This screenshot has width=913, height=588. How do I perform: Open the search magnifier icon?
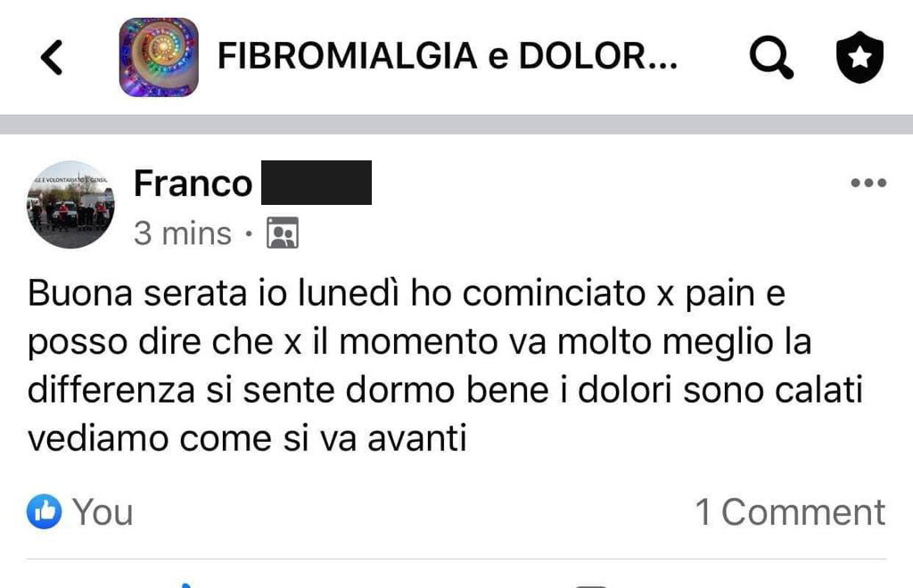coord(771,57)
